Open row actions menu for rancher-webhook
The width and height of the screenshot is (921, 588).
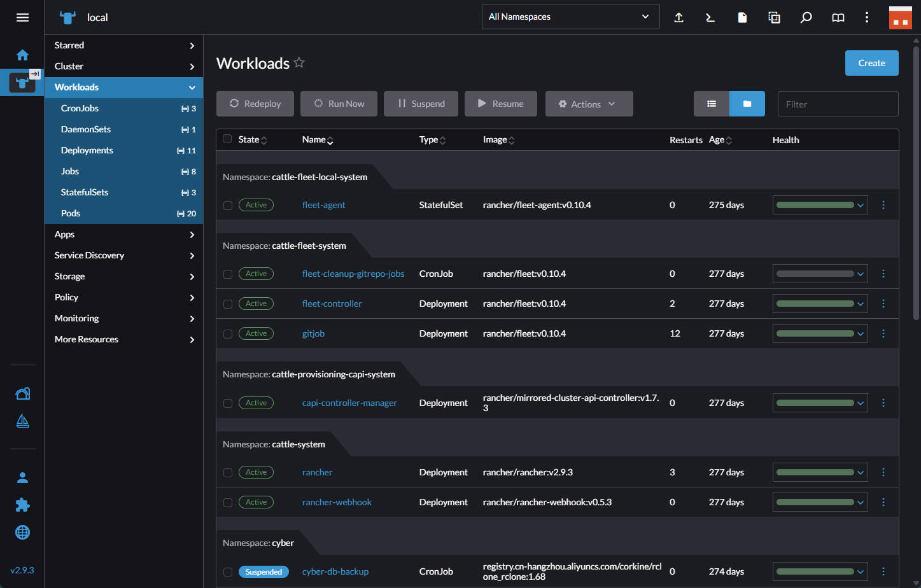[x=883, y=502]
